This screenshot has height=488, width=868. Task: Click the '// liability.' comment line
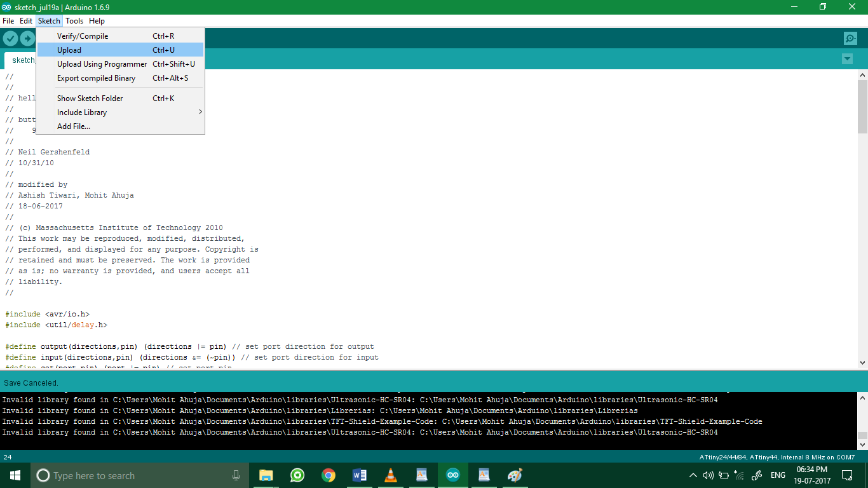(34, 282)
